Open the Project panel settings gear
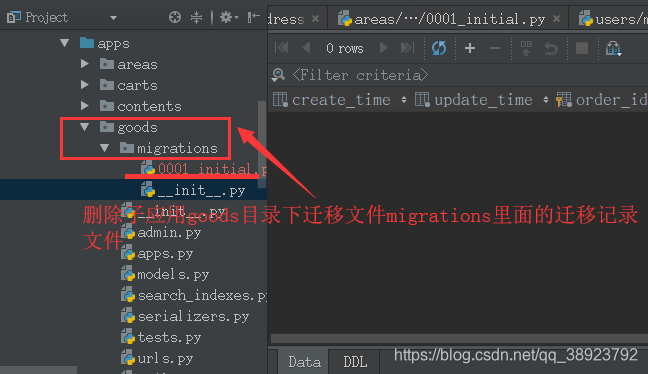648x374 pixels. click(228, 17)
